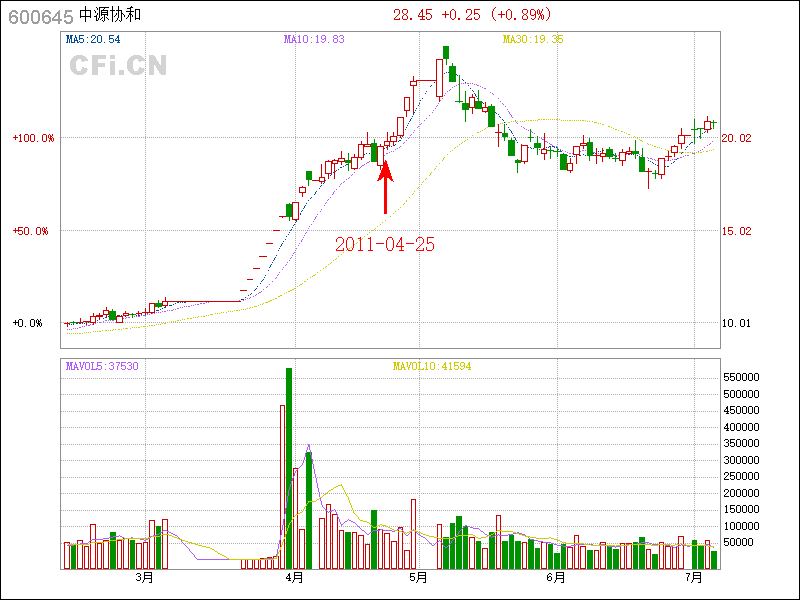800x600 pixels.
Task: Select the MA10:19.83 indicator label
Action: (314, 40)
